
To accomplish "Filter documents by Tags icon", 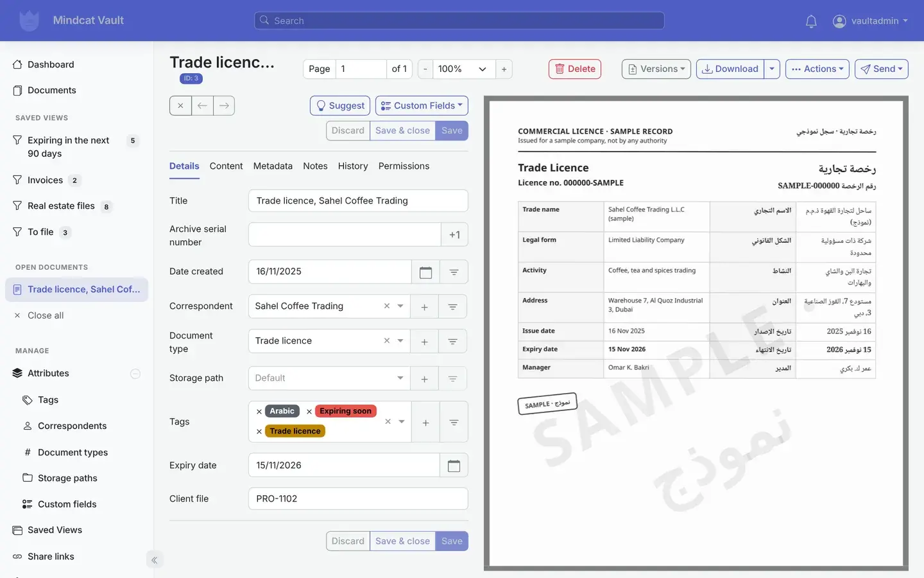I will pyautogui.click(x=454, y=423).
